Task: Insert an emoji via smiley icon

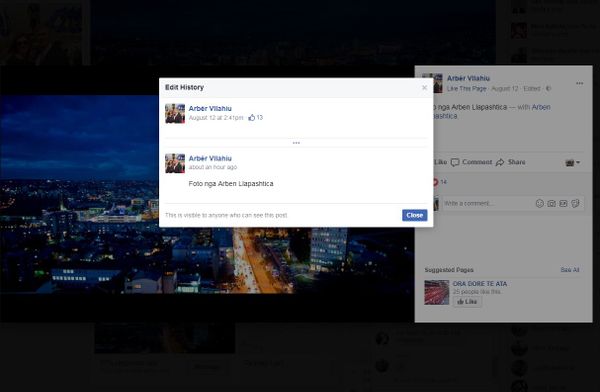Action: click(x=540, y=204)
